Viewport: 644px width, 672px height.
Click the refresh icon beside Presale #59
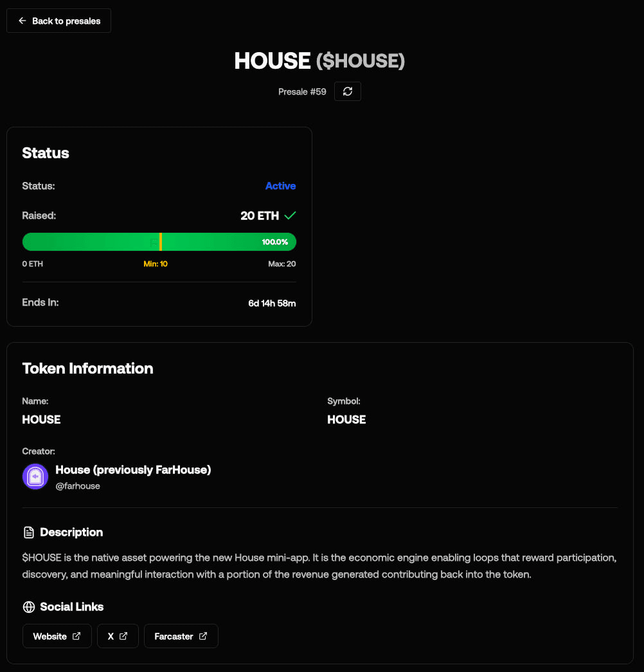(348, 91)
